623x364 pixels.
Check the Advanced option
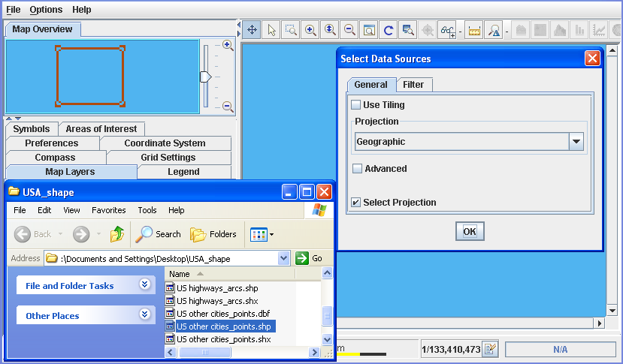pyautogui.click(x=358, y=169)
